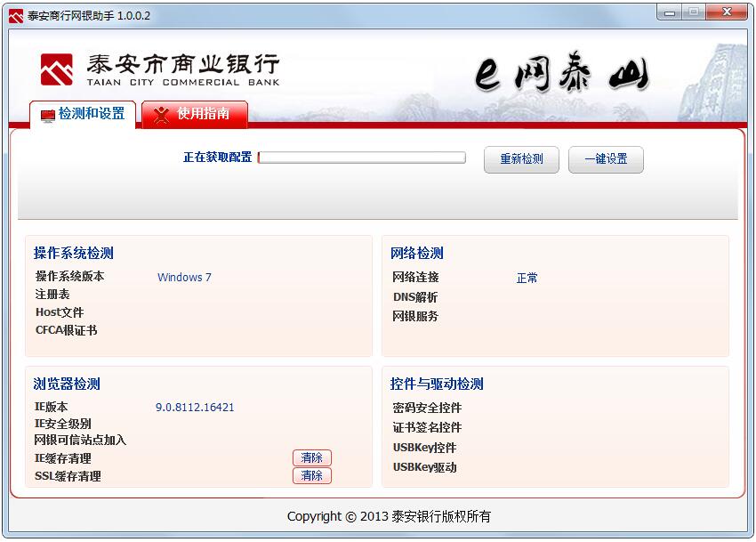
Task: Click the title bar app icon
Action: 16,16
